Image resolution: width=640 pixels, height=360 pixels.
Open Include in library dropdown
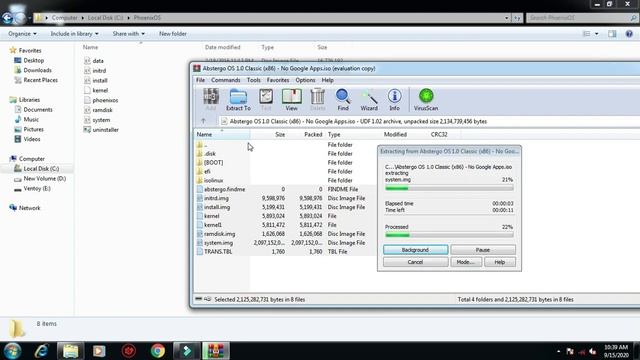[x=74, y=34]
